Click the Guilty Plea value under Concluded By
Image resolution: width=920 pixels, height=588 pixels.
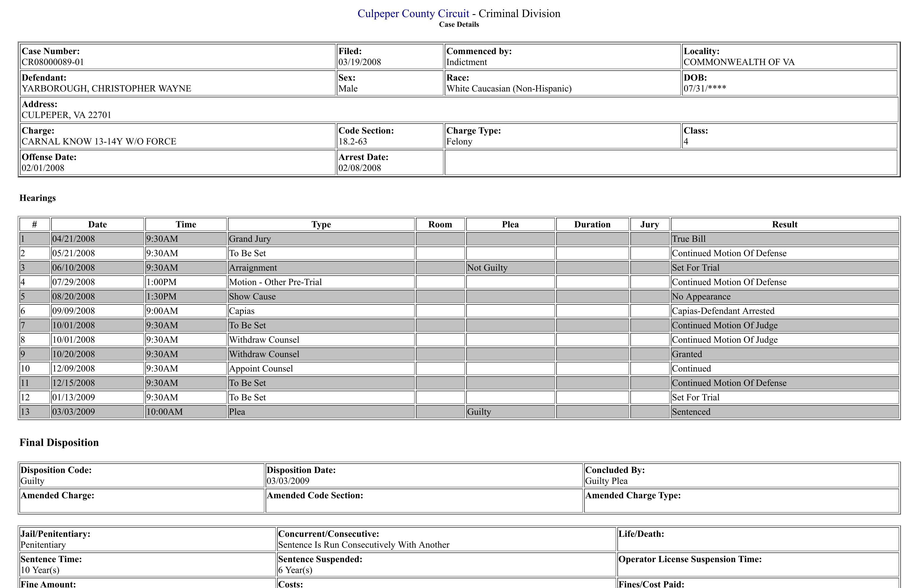(x=606, y=481)
